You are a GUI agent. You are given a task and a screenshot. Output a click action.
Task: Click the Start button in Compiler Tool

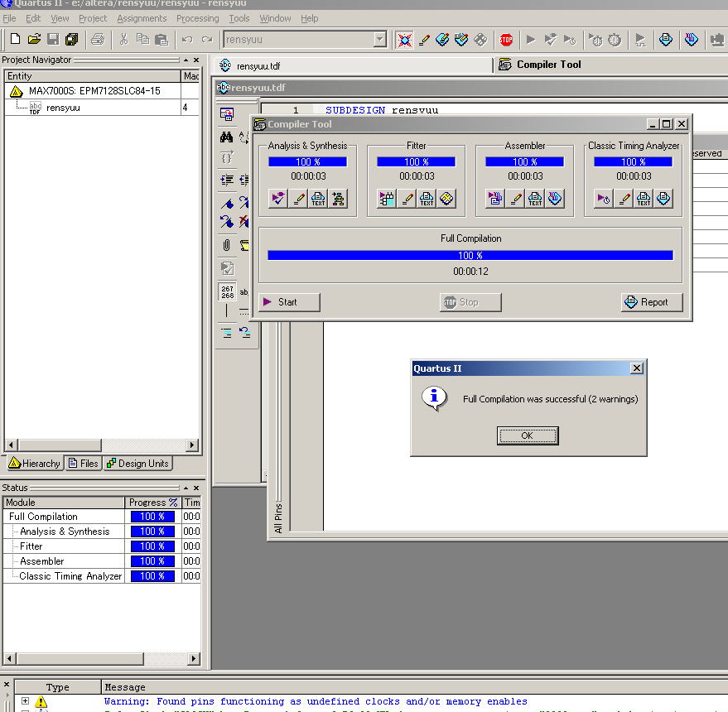click(289, 302)
